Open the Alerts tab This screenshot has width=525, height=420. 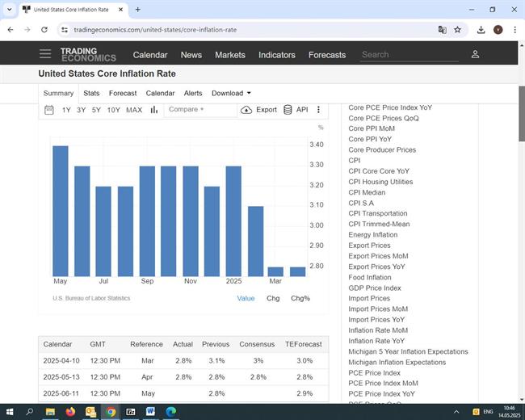pyautogui.click(x=193, y=93)
